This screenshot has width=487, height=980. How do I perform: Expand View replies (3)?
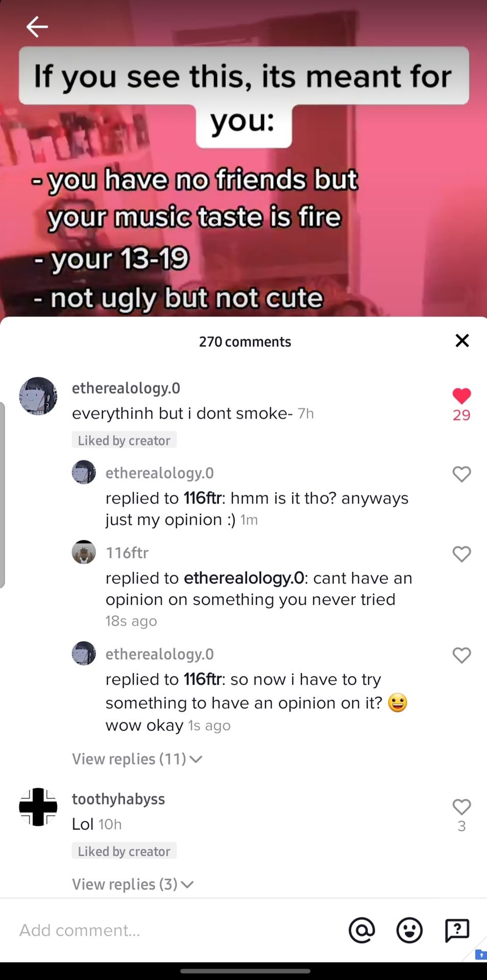coord(133,884)
